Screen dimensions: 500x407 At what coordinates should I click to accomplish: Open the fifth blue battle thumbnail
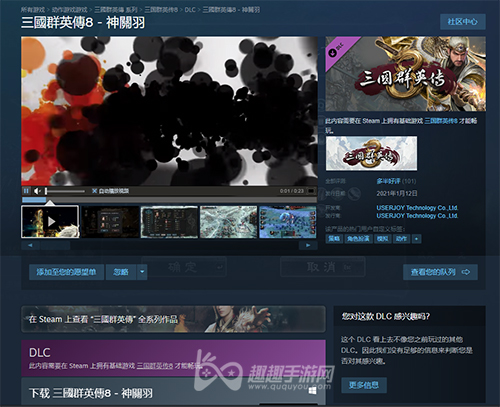click(x=288, y=222)
